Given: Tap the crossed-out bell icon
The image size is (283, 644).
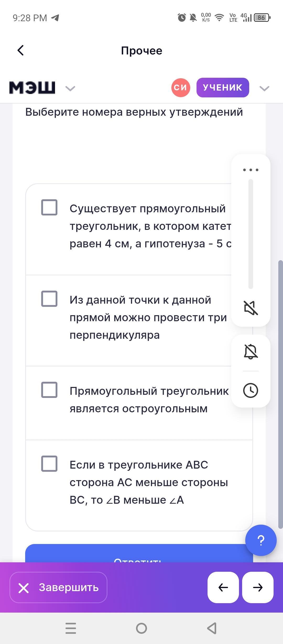Looking at the screenshot, I should pos(251,351).
